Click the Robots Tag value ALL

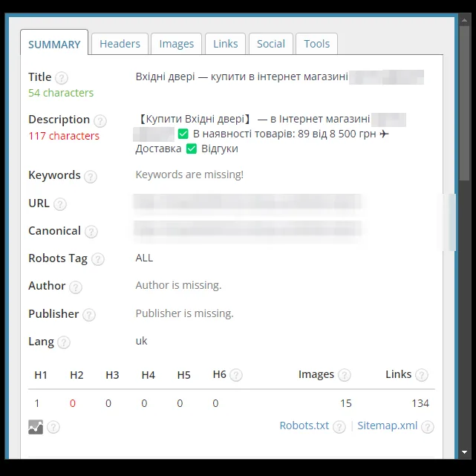click(144, 258)
